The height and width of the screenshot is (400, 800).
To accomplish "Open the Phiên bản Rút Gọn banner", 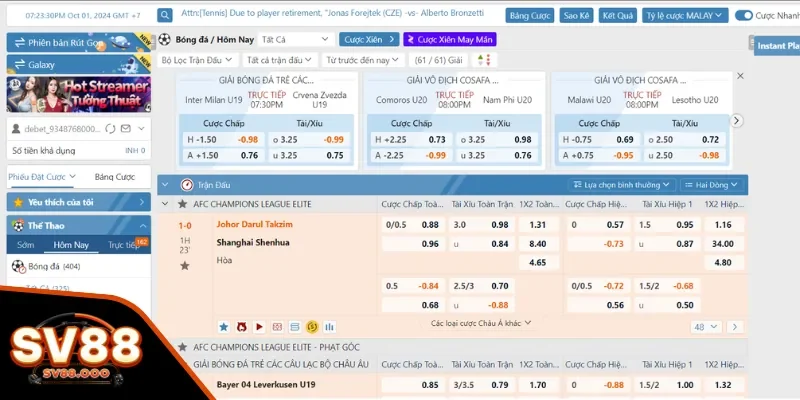I will pyautogui.click(x=79, y=42).
